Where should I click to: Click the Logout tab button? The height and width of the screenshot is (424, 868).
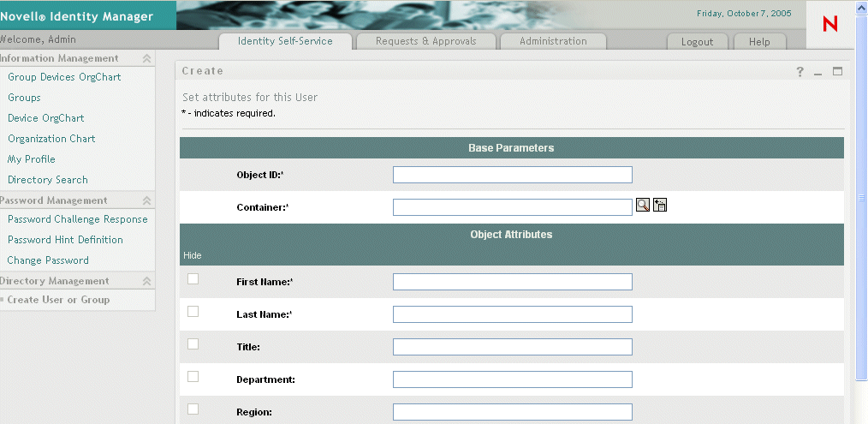coord(697,42)
